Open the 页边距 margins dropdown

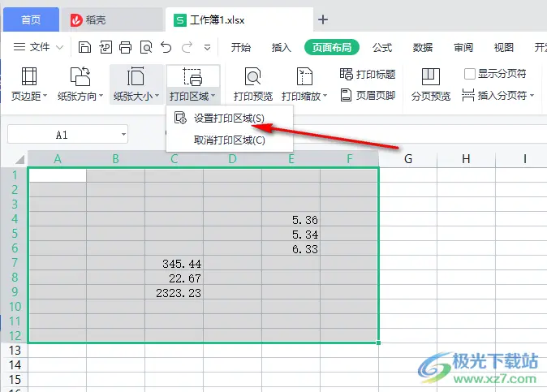29,84
